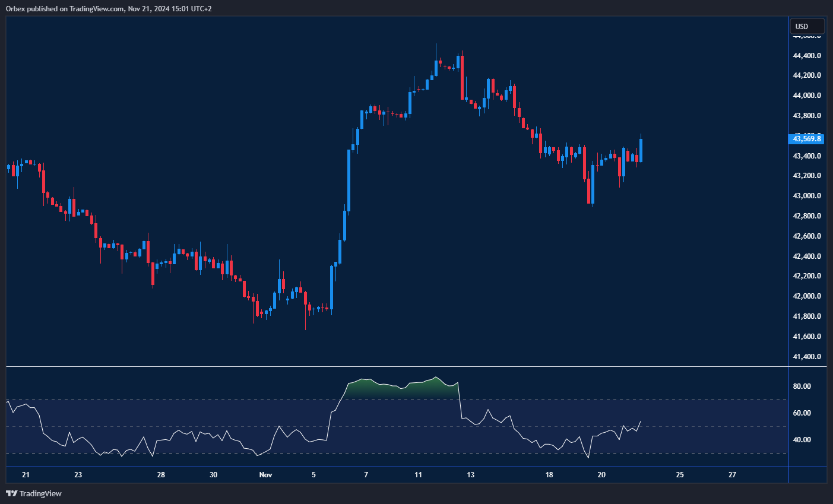Image resolution: width=833 pixels, height=504 pixels.
Task: Select the 42,400.0 price level label
Action: [807, 256]
